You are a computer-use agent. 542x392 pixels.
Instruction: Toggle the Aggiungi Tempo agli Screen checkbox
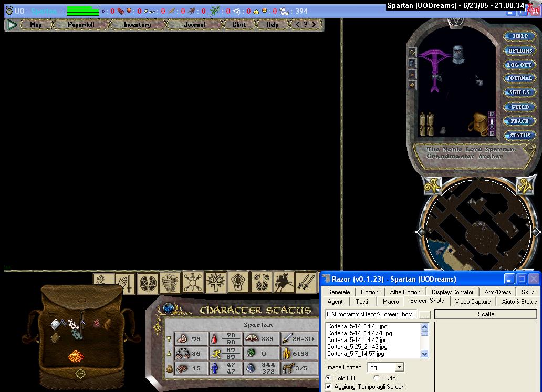328,386
